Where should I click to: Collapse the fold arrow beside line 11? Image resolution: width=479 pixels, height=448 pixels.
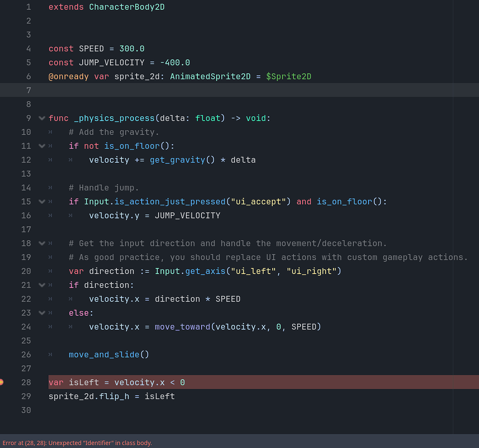(x=42, y=146)
